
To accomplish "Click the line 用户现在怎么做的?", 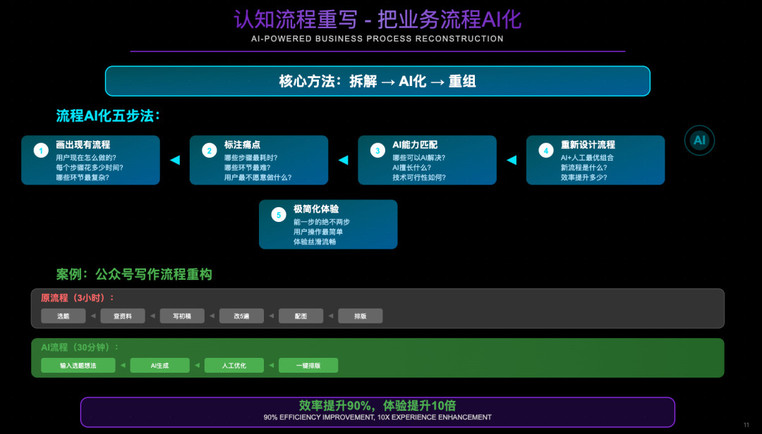I will pyautogui.click(x=86, y=158).
